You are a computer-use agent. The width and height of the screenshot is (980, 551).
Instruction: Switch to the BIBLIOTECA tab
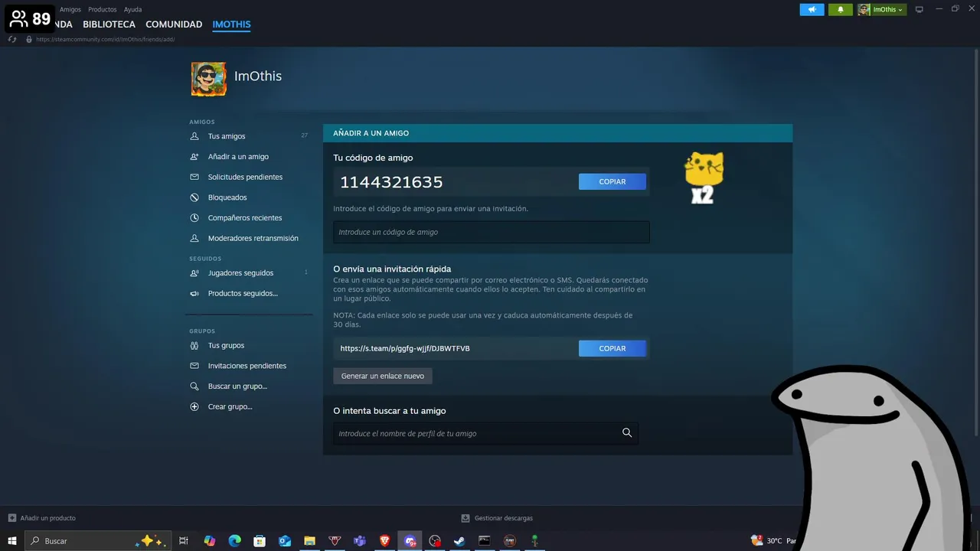click(x=109, y=24)
